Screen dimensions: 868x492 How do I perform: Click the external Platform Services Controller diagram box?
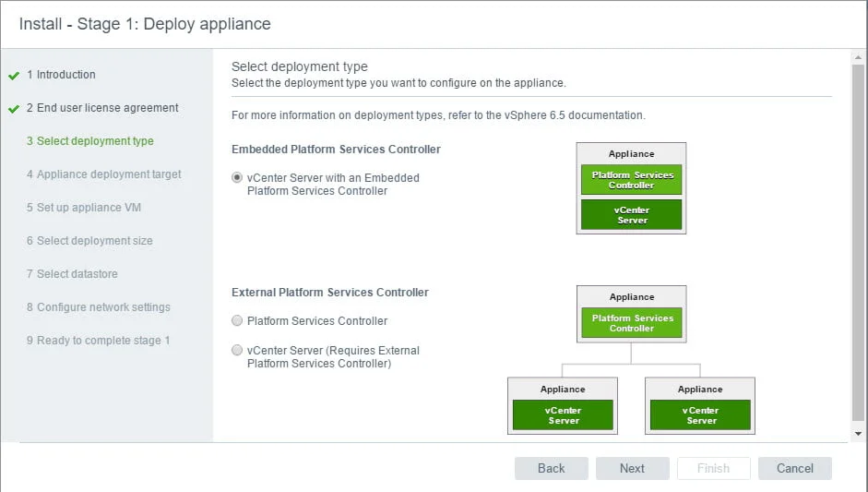click(631, 314)
